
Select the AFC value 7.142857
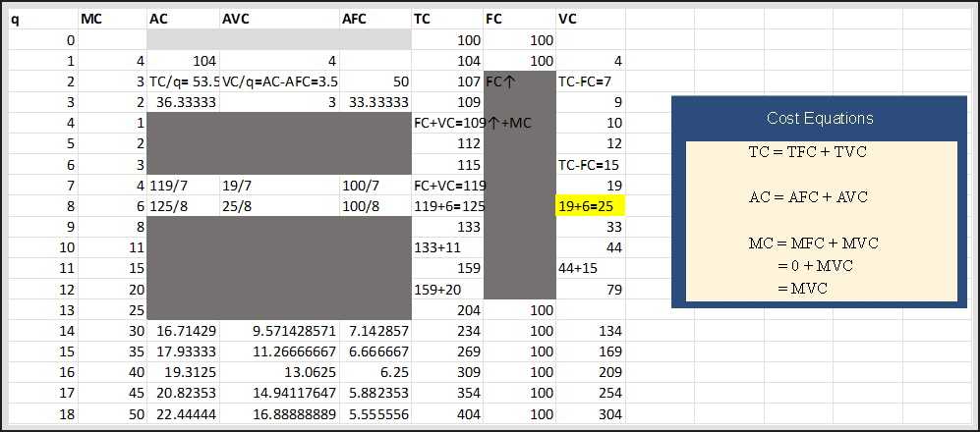[x=375, y=331]
